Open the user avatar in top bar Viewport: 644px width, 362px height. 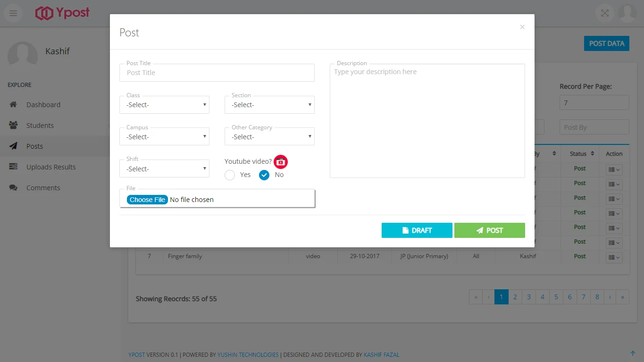click(x=627, y=13)
